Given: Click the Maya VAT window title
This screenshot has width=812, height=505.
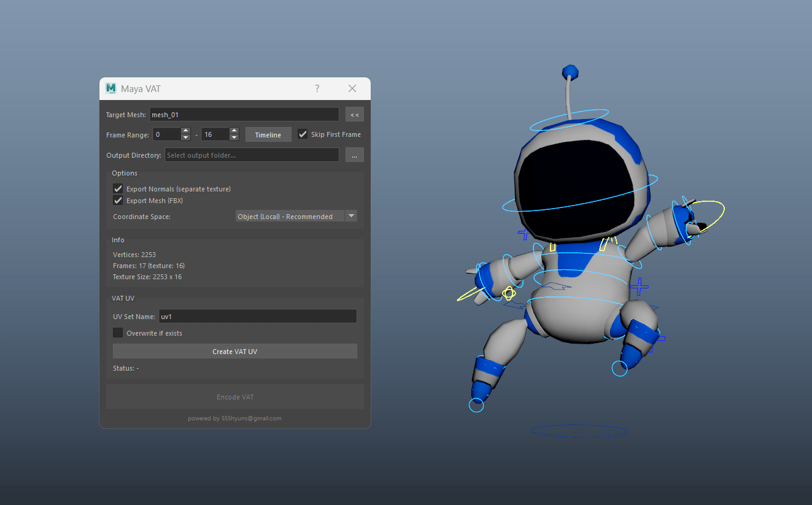Looking at the screenshot, I should [141, 89].
